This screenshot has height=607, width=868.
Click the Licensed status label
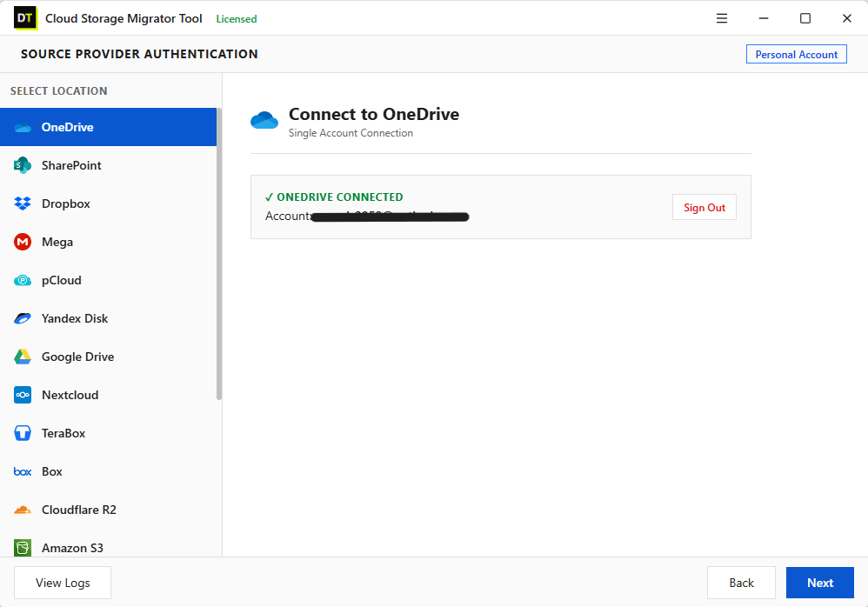tap(237, 19)
